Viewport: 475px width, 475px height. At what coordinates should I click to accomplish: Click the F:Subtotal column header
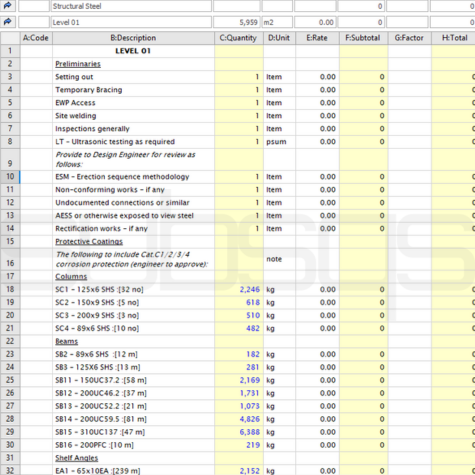[x=363, y=38]
